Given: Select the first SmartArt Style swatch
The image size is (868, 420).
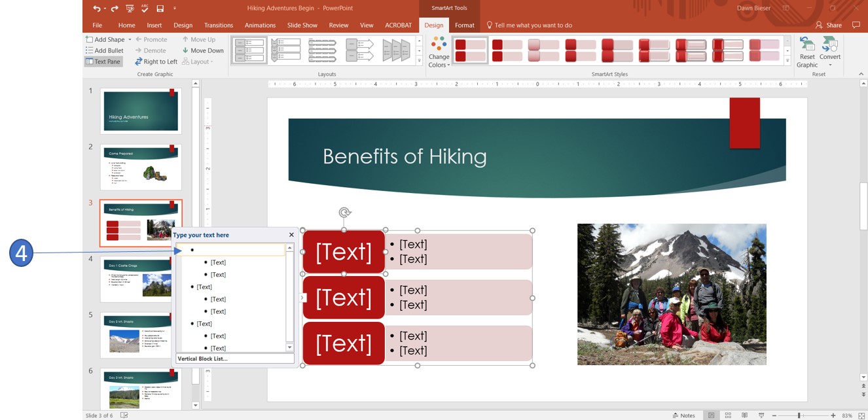Looking at the screenshot, I should point(471,50).
